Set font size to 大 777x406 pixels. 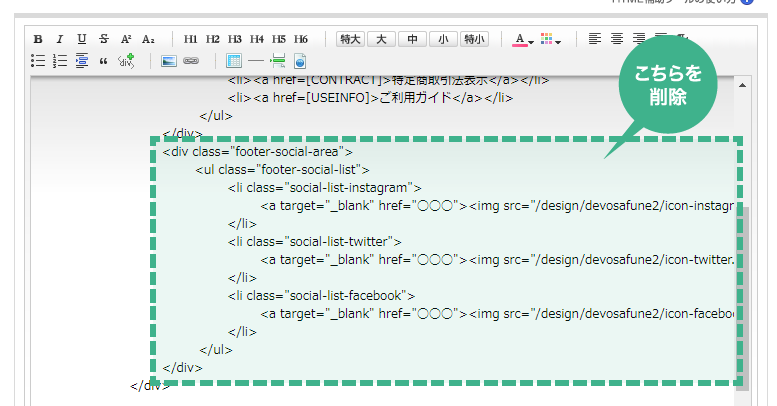coord(381,39)
